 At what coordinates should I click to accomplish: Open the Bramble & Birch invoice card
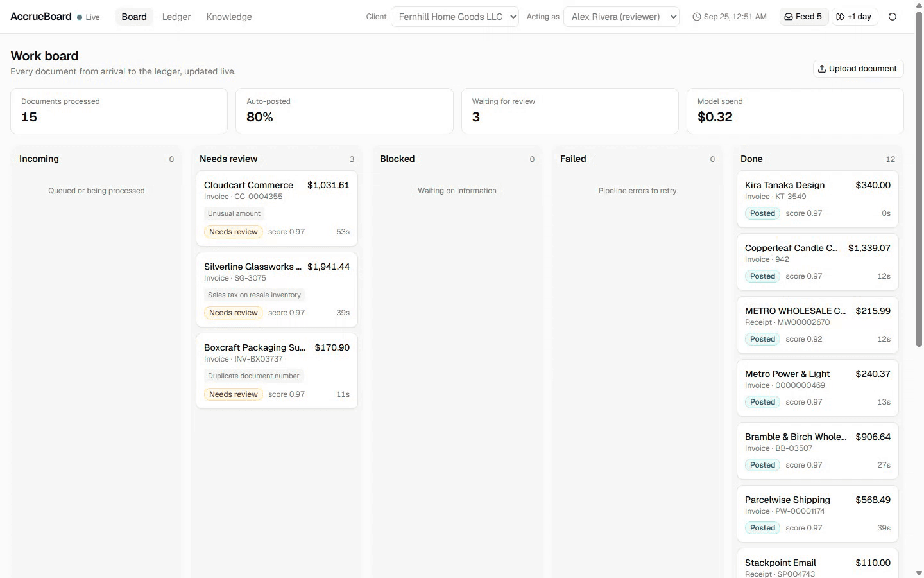817,451
